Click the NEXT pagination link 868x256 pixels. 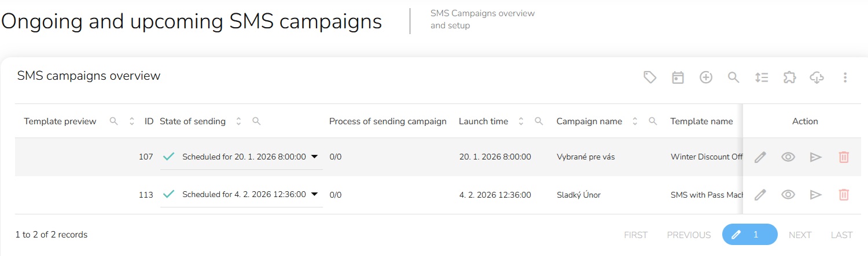click(x=800, y=235)
